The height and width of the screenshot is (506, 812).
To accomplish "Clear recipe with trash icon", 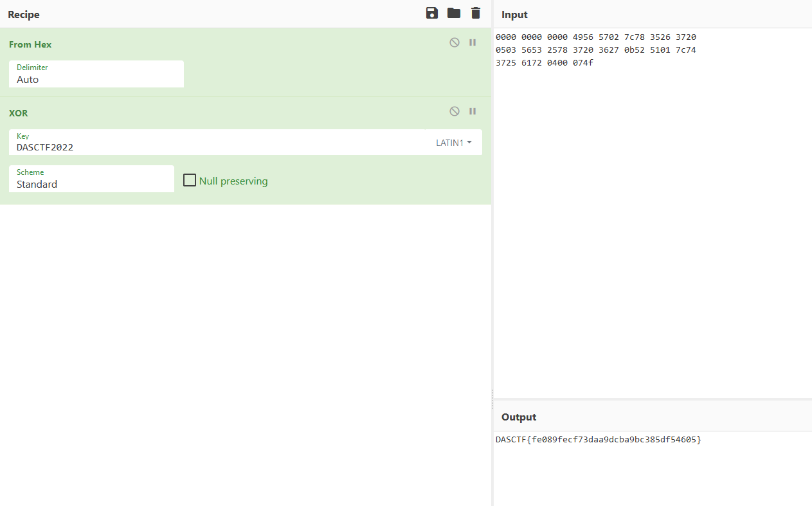I will point(476,13).
